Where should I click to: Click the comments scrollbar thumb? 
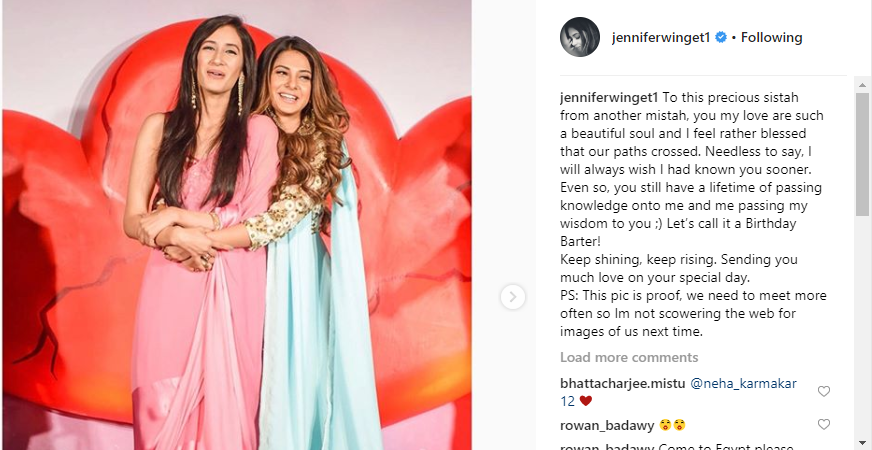(863, 154)
